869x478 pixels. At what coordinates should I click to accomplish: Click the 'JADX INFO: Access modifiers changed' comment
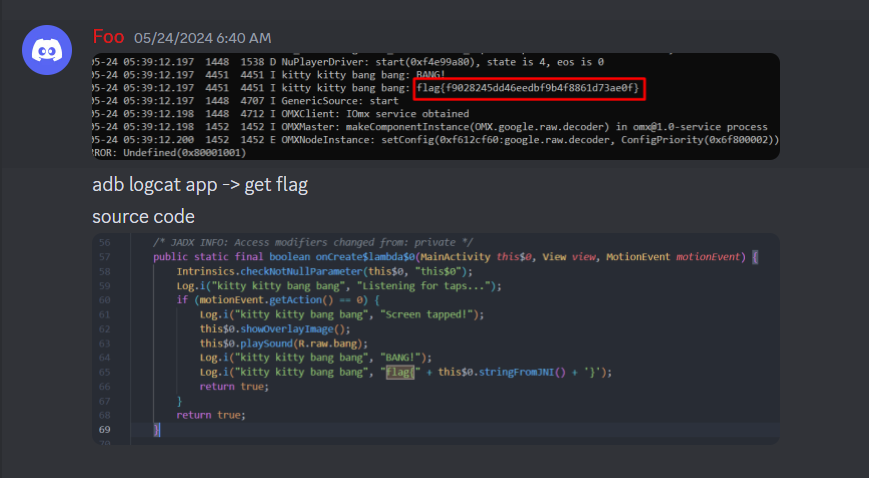[x=313, y=242]
